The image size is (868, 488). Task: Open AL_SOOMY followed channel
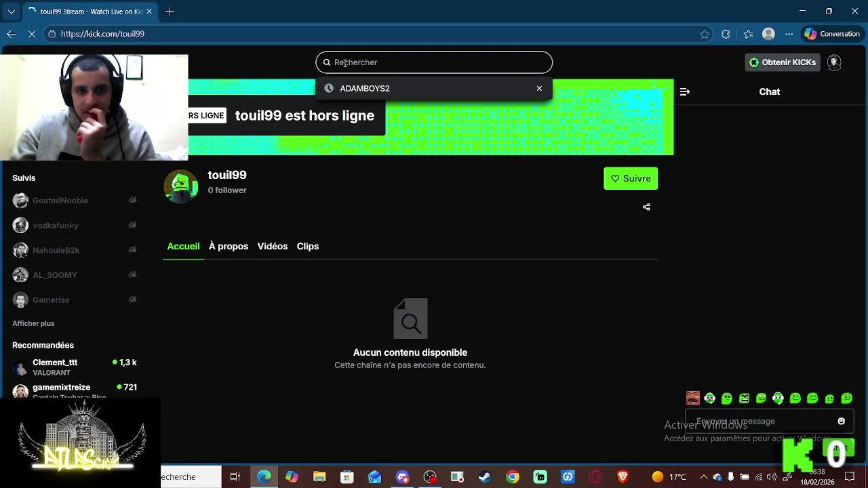tap(75, 274)
